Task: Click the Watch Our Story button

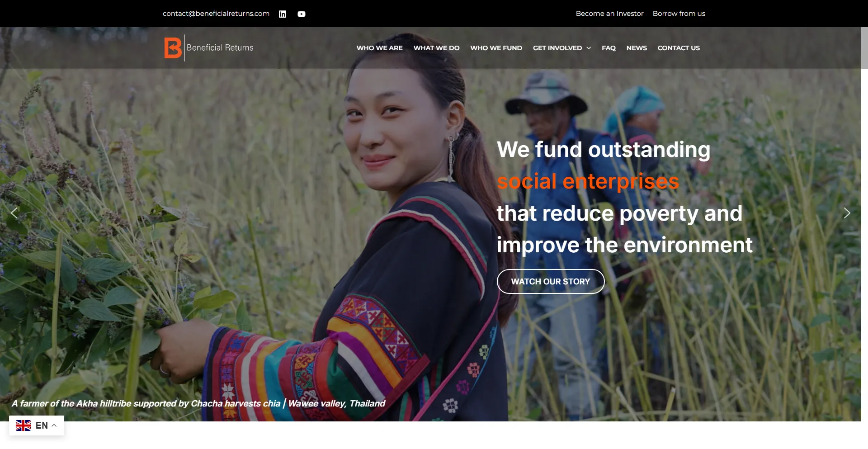Action: (x=551, y=281)
